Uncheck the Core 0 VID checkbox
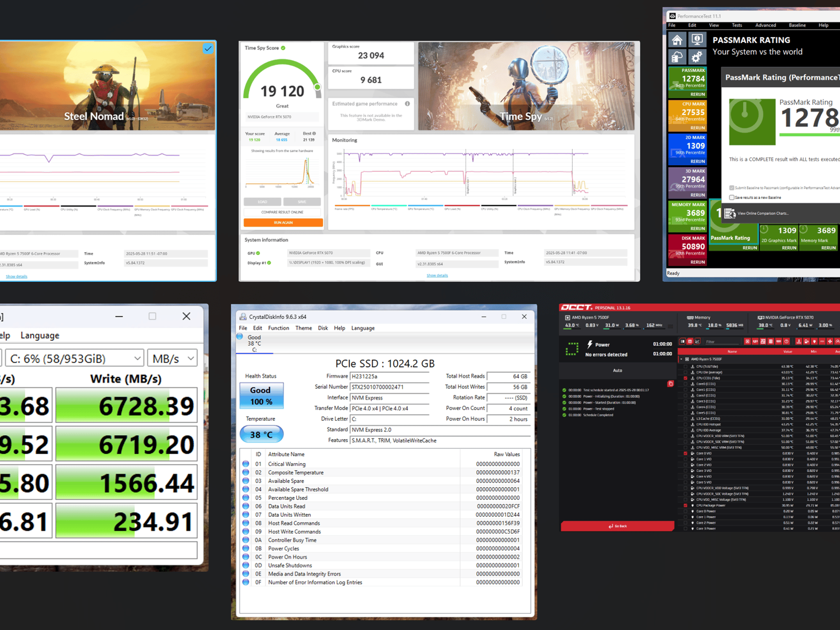This screenshot has width=840, height=630. point(685,453)
